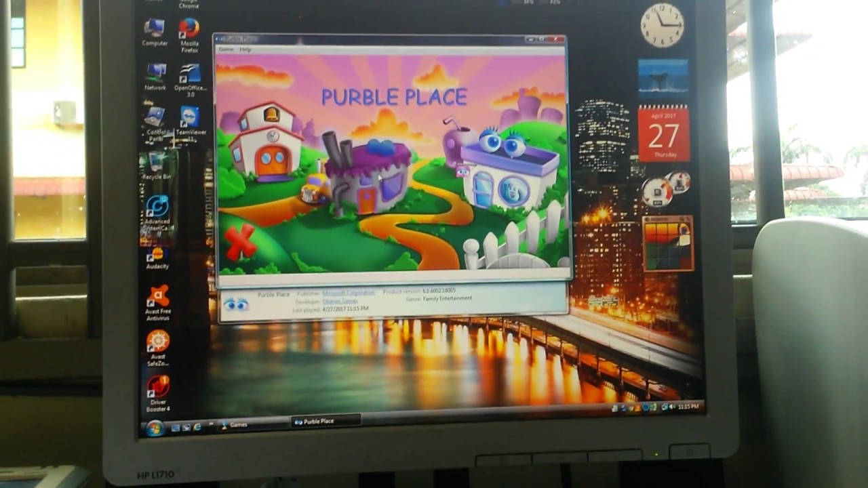This screenshot has width=868, height=488.
Task: Open the Game menu in Purble Place
Action: point(226,49)
